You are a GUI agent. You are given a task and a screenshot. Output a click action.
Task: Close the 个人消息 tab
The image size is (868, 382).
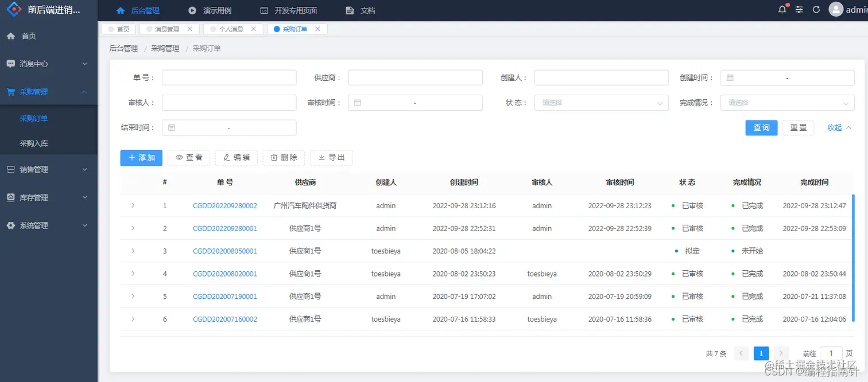click(x=253, y=29)
